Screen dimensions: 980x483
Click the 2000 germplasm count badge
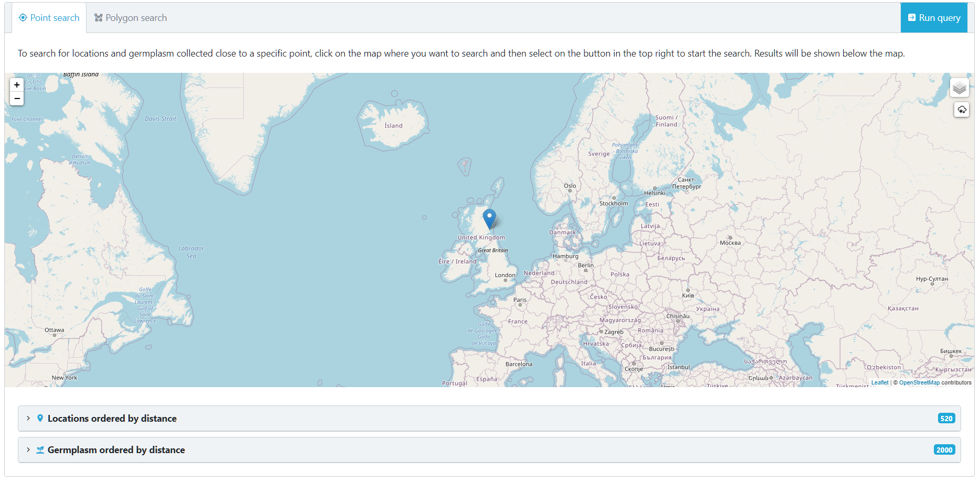coord(944,450)
